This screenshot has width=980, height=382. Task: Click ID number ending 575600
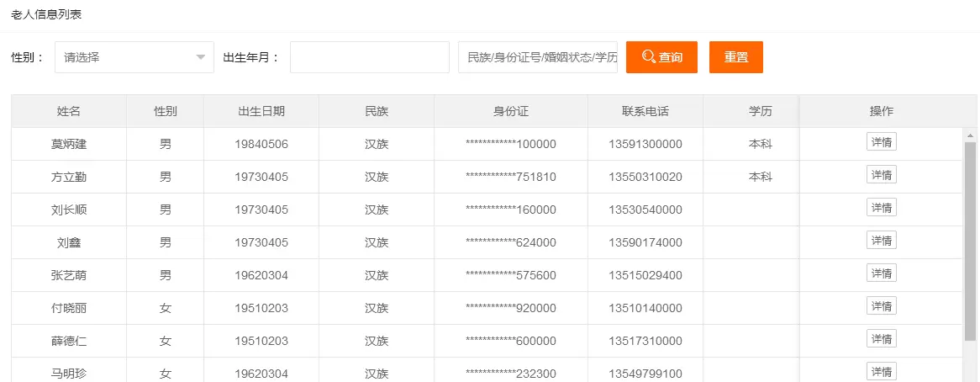point(511,275)
